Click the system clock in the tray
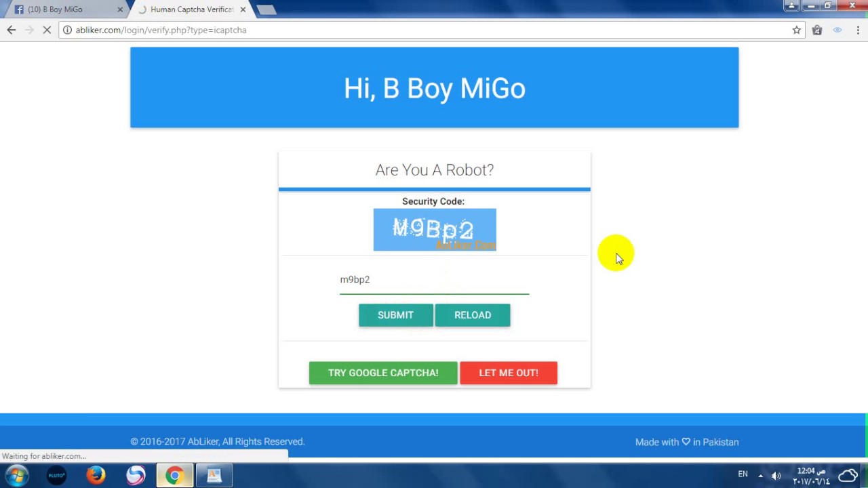The width and height of the screenshot is (868, 488). [811, 476]
